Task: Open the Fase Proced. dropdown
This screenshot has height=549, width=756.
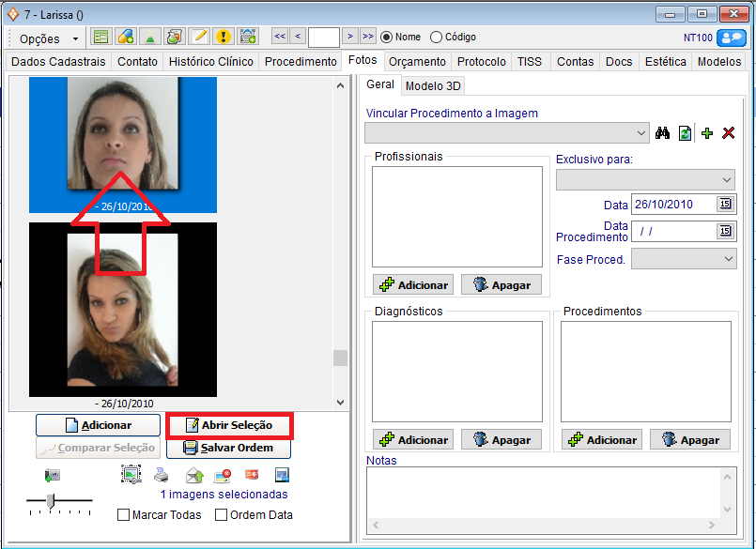Action: [727, 258]
